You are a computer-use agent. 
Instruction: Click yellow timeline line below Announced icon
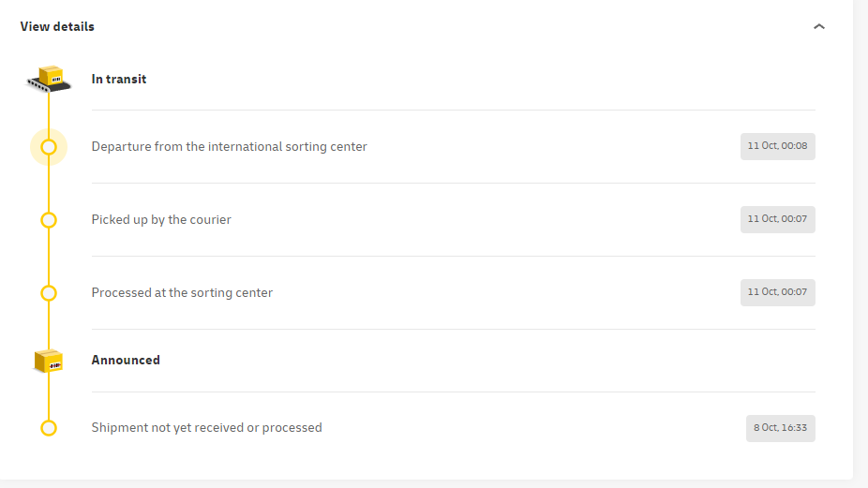(49, 396)
